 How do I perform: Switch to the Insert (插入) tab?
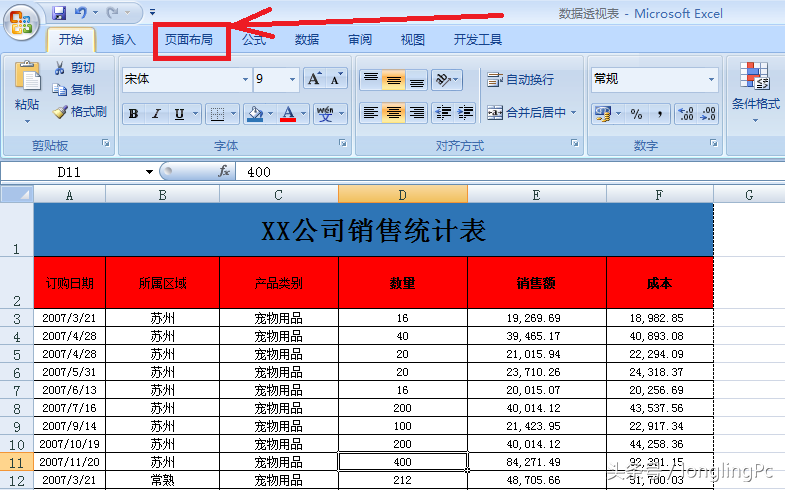coord(123,40)
